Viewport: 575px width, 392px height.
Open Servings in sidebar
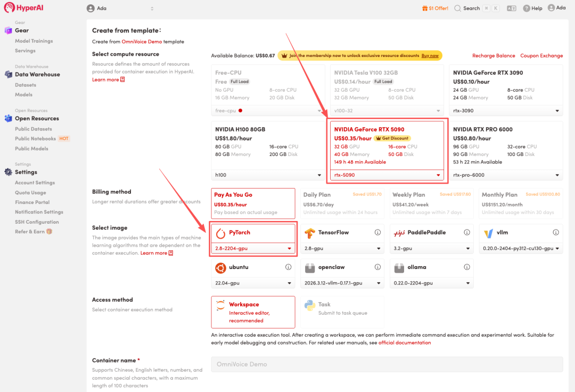(x=26, y=51)
